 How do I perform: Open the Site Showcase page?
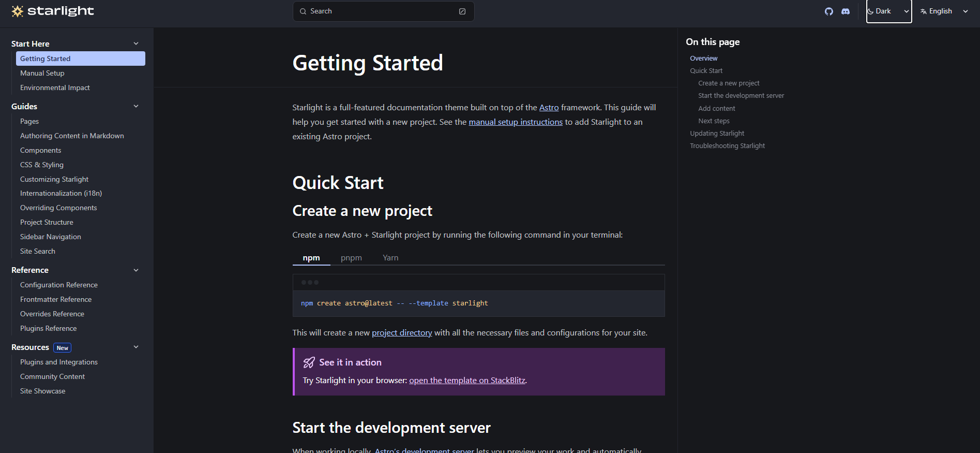81,391
